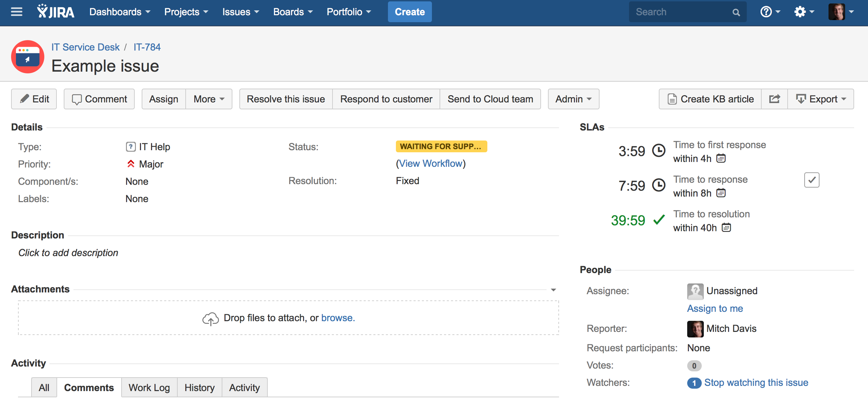The image size is (868, 407).
Task: Open the View Workflow link
Action: pyautogui.click(x=431, y=163)
